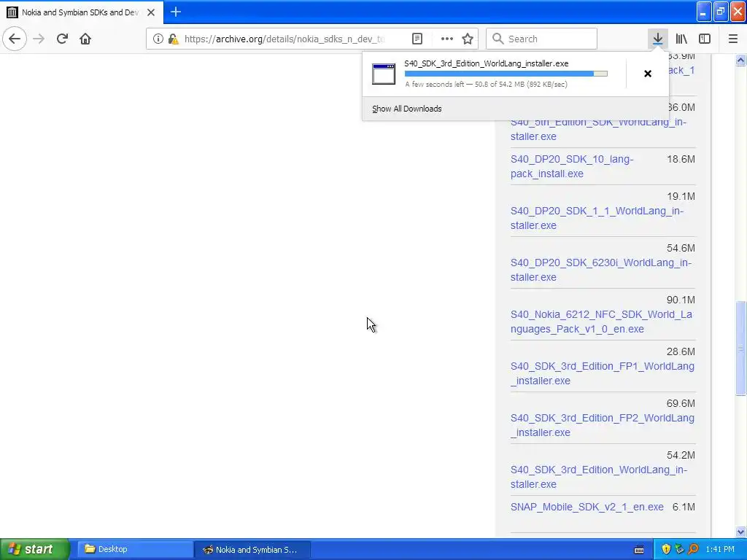
Task: Open the Firefox hamburger menu
Action: (733, 39)
